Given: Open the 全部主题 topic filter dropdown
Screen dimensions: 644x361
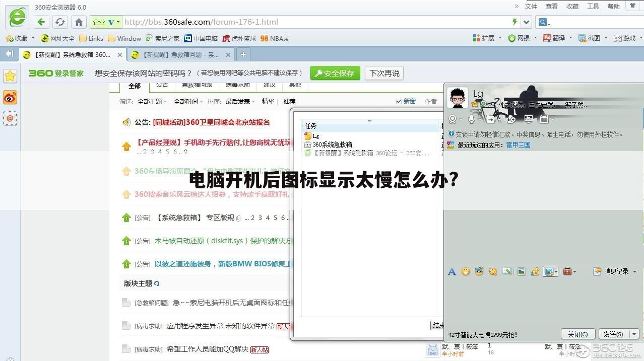Looking at the screenshot, I should click(x=152, y=101).
